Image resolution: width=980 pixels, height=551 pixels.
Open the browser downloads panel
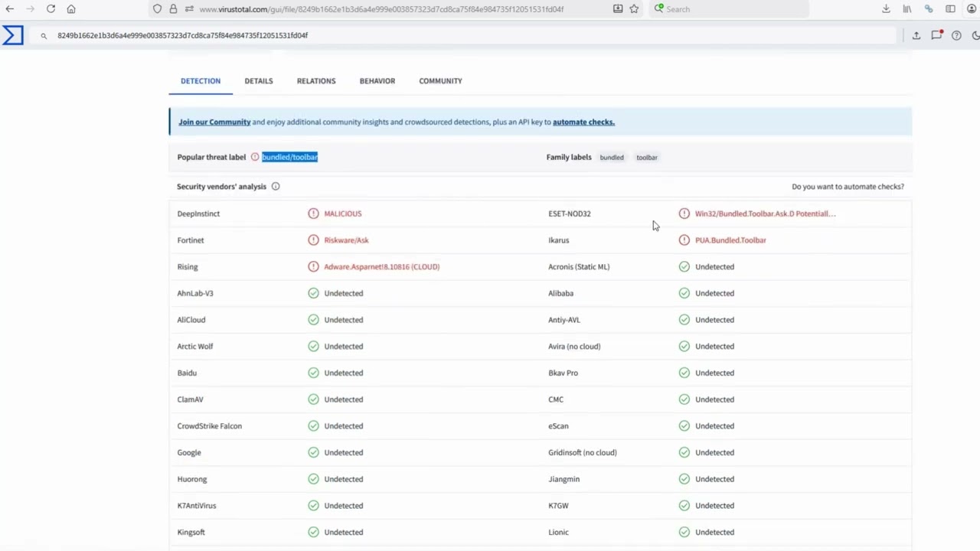tap(886, 9)
